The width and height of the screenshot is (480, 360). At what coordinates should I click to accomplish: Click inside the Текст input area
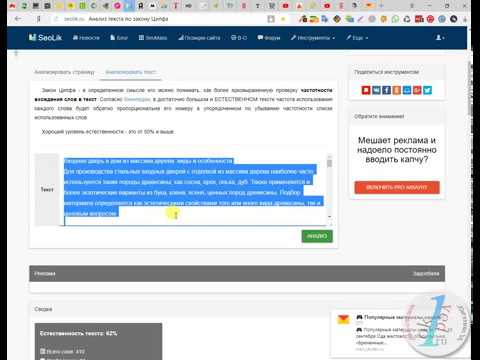[195, 189]
